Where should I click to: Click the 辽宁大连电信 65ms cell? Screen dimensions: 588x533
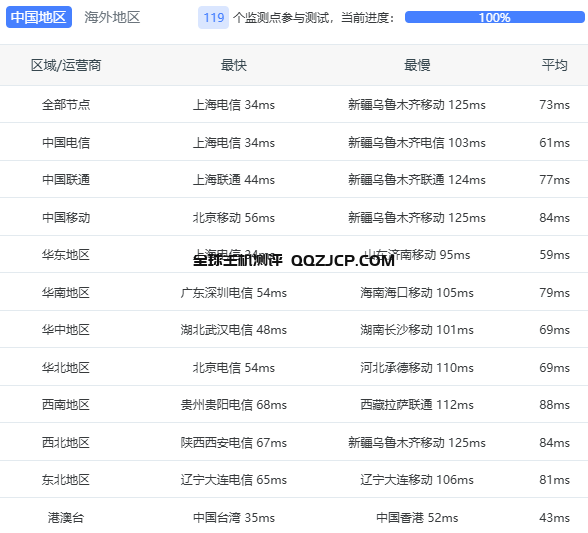tap(234, 480)
